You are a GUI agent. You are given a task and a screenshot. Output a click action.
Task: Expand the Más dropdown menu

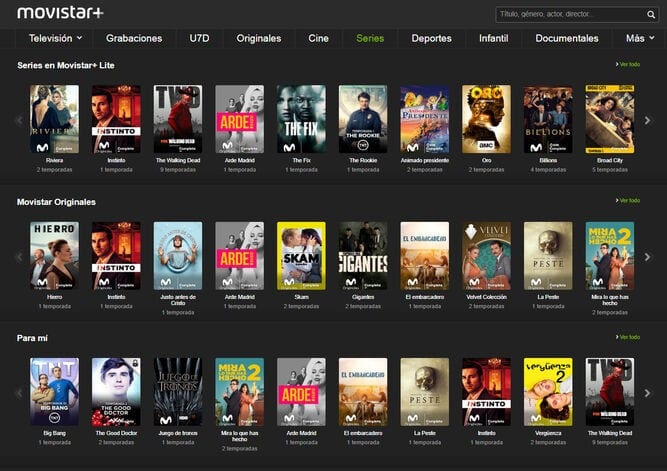[639, 38]
